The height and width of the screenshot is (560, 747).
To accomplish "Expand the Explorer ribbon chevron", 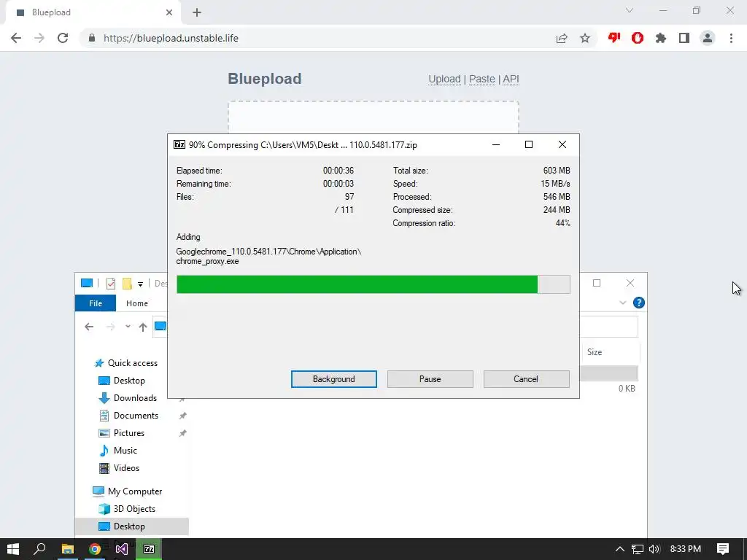I will (623, 303).
